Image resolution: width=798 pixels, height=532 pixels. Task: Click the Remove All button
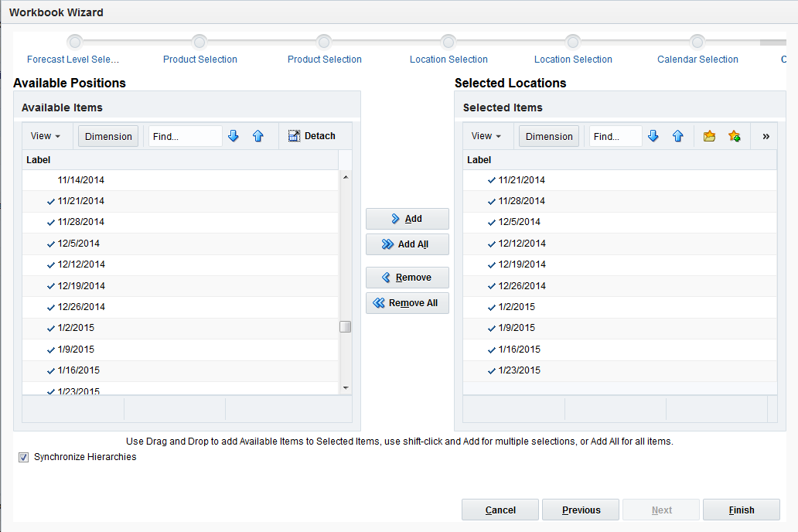pyautogui.click(x=408, y=303)
